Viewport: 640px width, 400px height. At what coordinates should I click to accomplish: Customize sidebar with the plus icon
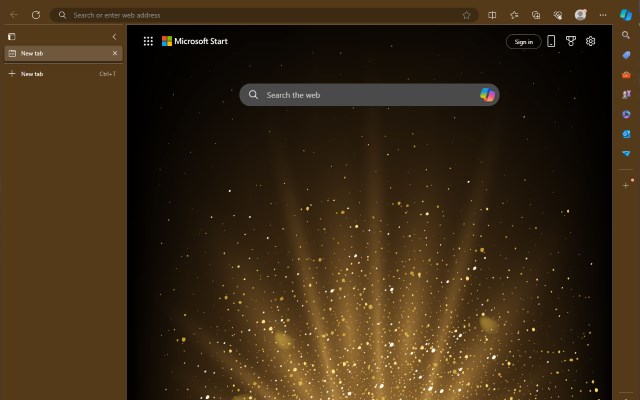click(x=626, y=185)
